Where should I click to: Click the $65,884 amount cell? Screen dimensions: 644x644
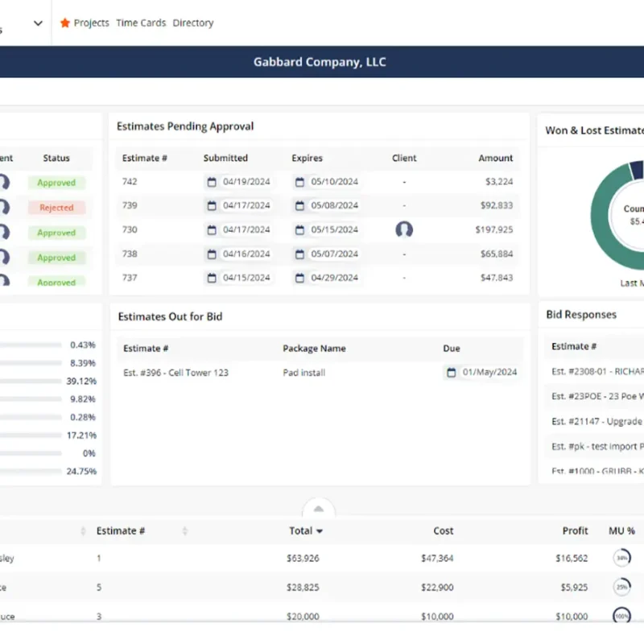point(497,254)
